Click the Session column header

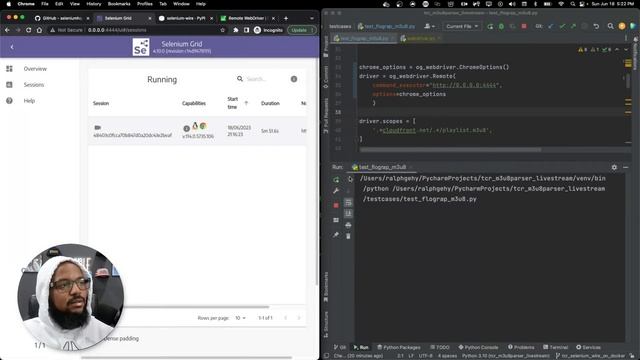point(101,103)
